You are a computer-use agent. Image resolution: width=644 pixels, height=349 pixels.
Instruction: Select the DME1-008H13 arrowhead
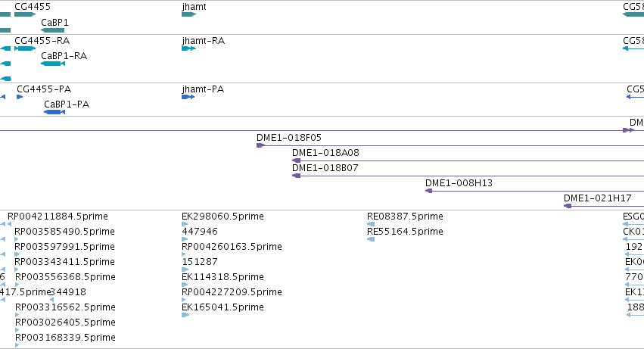pos(429,191)
